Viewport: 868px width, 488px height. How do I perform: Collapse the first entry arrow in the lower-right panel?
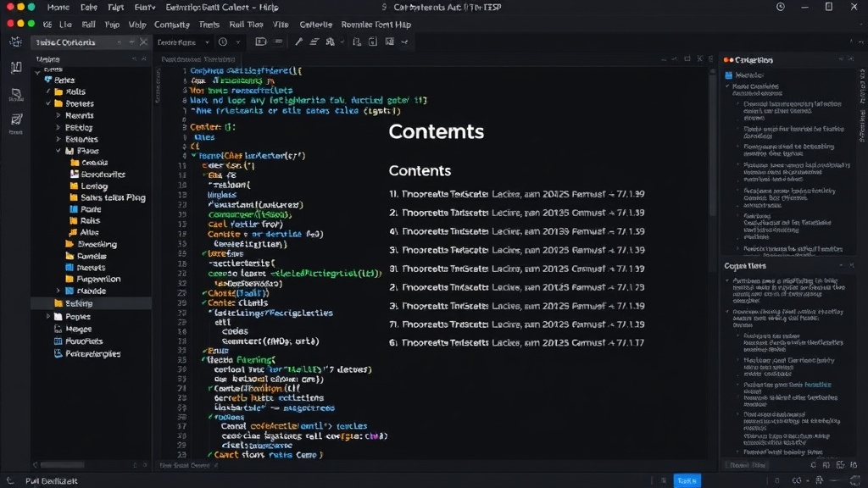[x=728, y=281]
